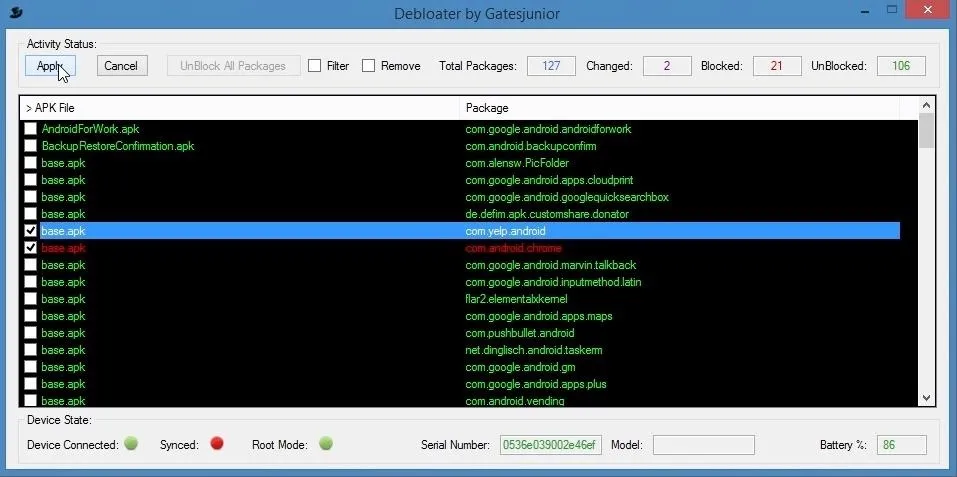Click the Debloater app icon in title bar

(17, 12)
